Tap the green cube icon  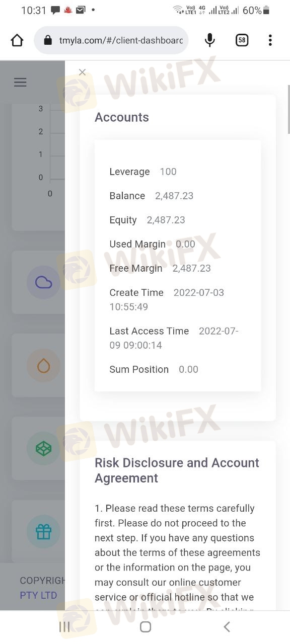(44, 449)
